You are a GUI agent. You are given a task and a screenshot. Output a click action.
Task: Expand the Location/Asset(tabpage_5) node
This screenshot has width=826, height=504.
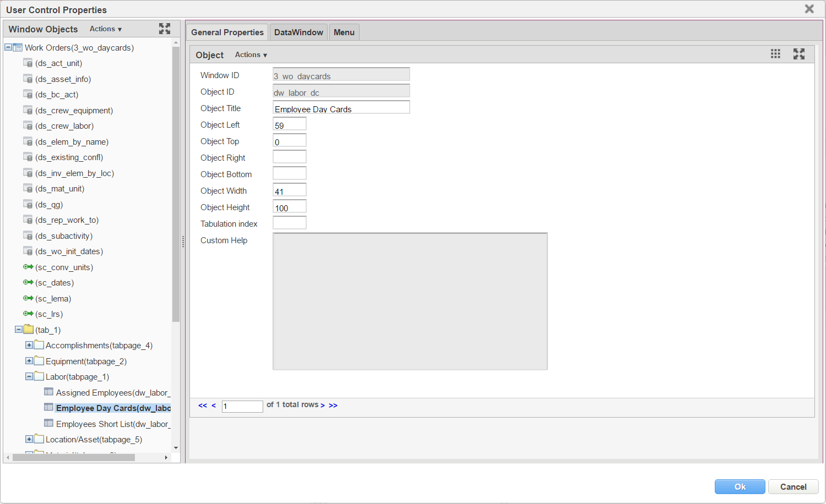click(x=29, y=440)
